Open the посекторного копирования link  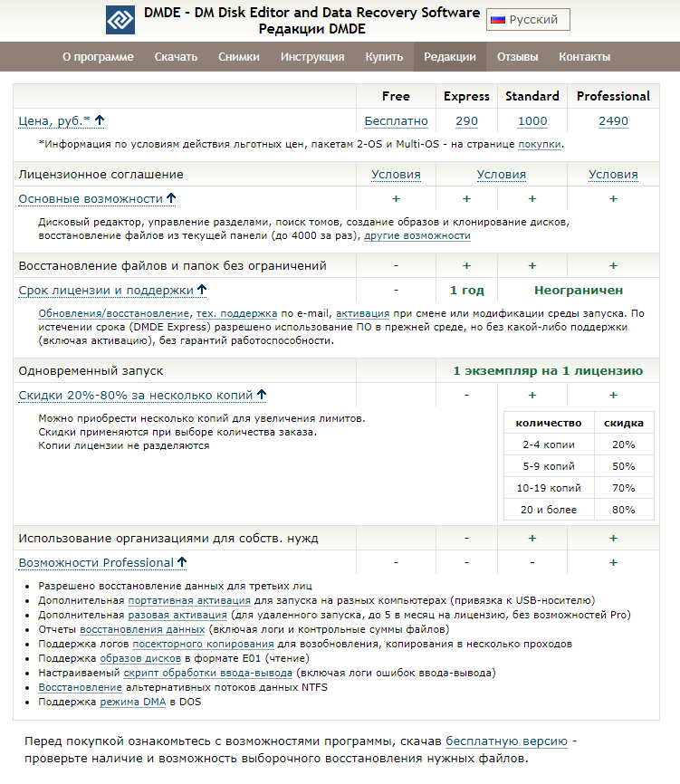click(203, 644)
